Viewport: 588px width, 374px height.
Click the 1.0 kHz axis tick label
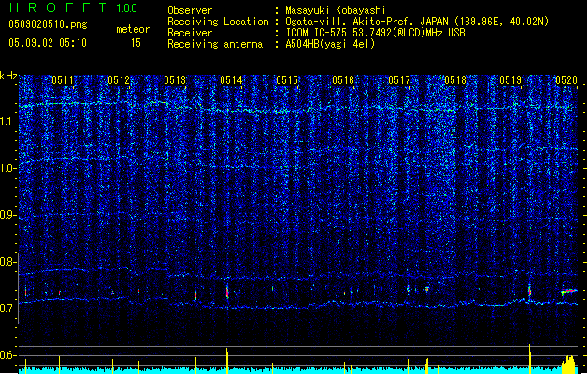pos(8,168)
